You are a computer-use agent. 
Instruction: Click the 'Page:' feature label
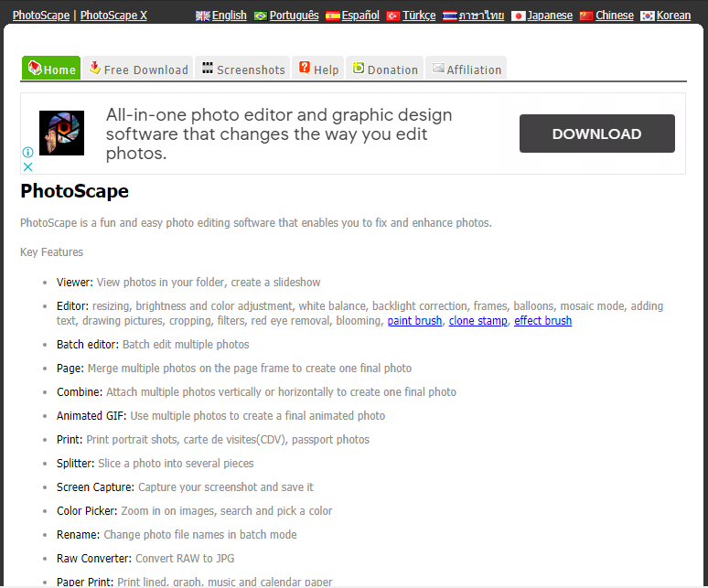point(70,369)
